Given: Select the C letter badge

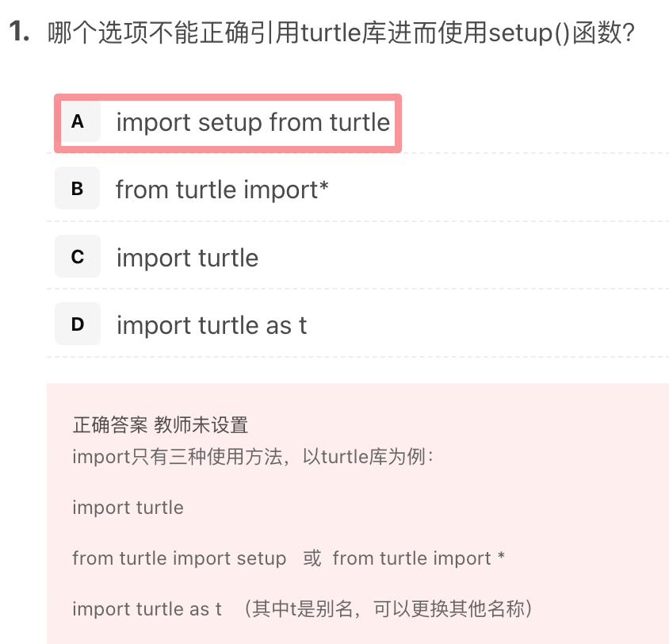Looking at the screenshot, I should click(x=78, y=256).
